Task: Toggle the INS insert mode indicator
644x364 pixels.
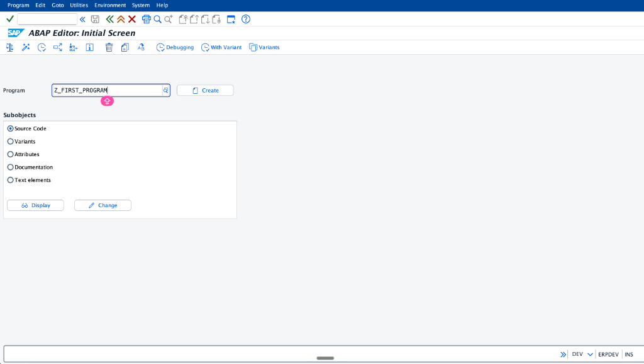Action: pyautogui.click(x=629, y=355)
